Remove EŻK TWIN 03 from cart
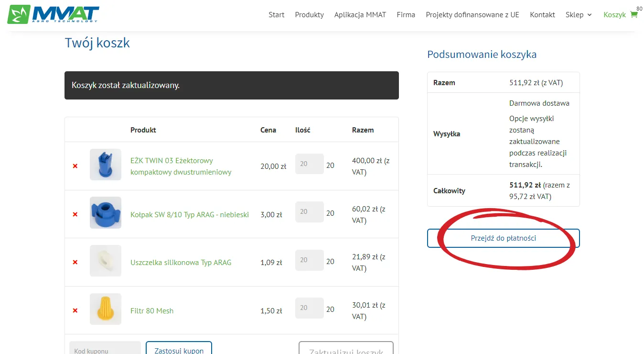644x354 pixels. [75, 166]
